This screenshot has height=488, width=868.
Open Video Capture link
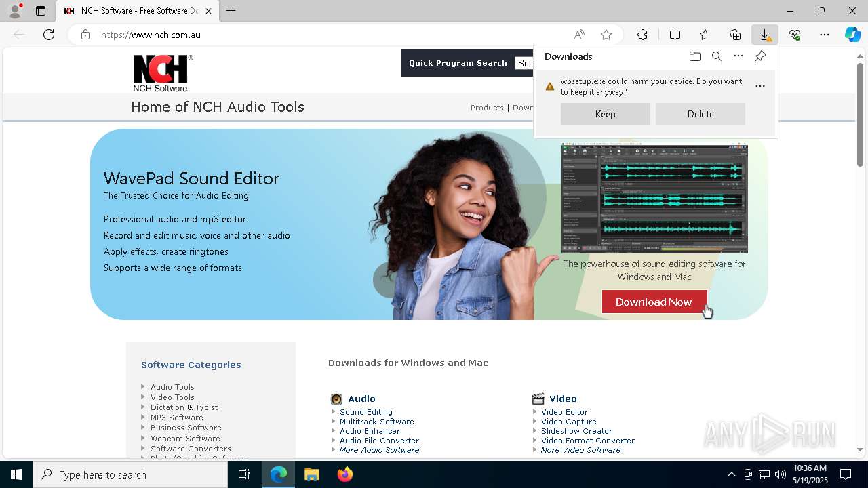click(569, 422)
